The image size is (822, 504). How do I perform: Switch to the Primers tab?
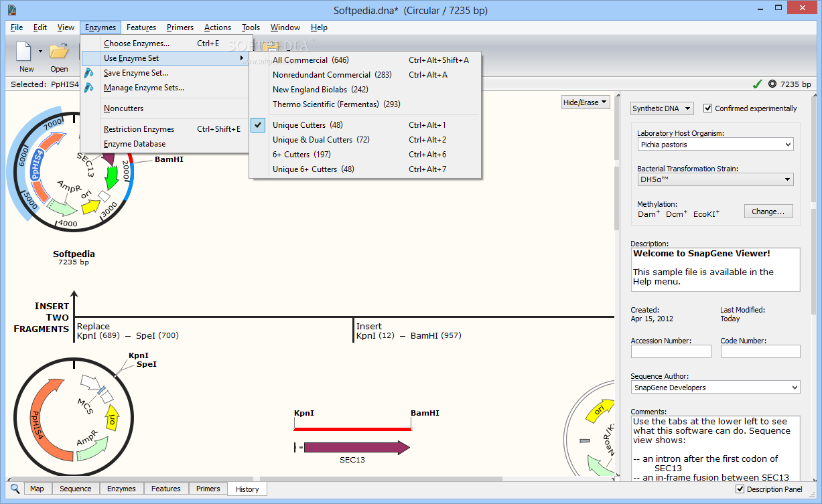(208, 489)
